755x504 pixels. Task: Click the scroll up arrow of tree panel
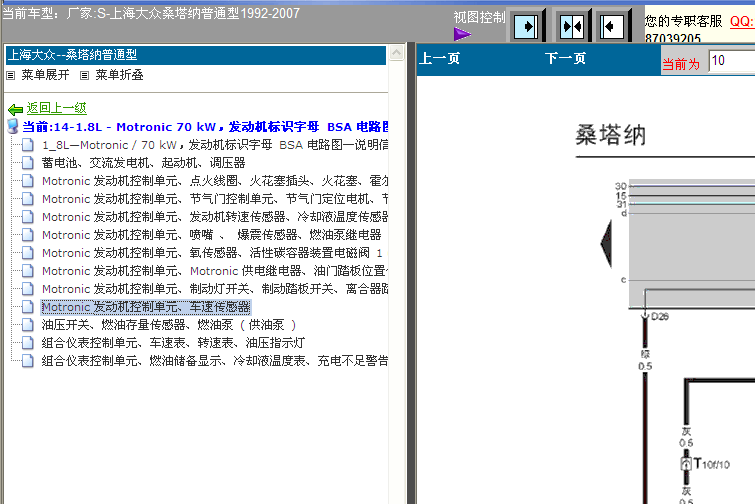396,52
